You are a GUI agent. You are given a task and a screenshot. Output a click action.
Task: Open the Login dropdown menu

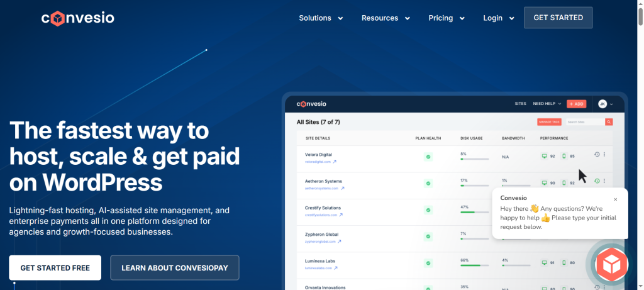point(499,18)
